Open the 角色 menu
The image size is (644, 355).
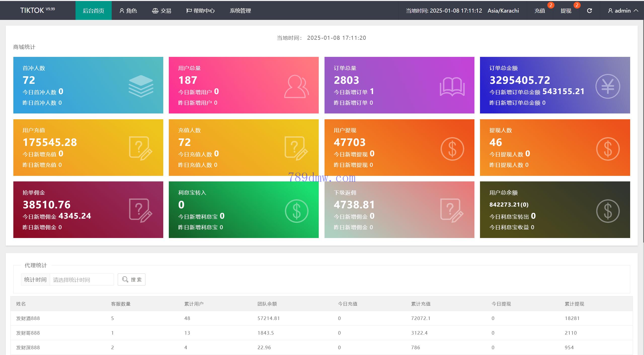click(x=128, y=11)
